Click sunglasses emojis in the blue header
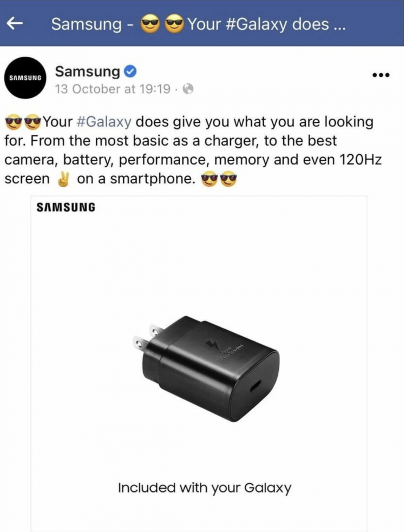 (x=162, y=24)
